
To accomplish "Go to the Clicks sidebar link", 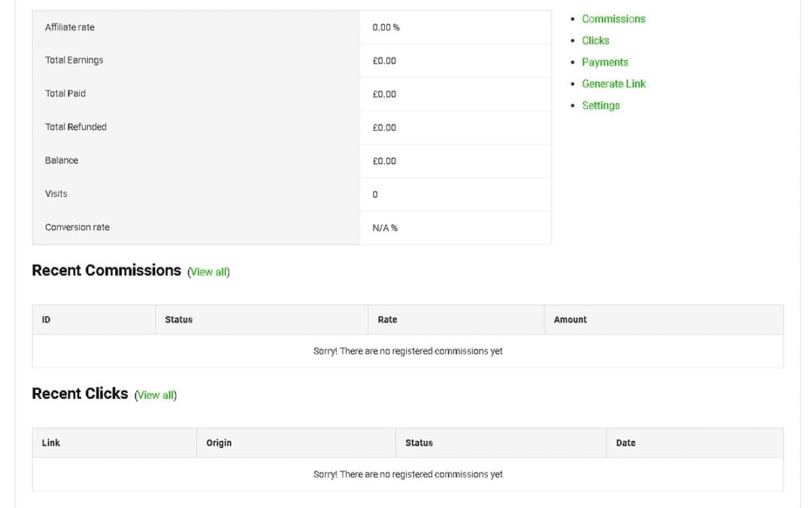I will 595,41.
